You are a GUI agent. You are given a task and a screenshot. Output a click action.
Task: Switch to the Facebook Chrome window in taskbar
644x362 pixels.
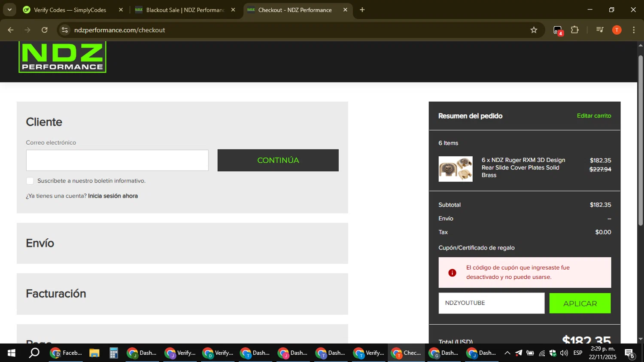click(66, 353)
